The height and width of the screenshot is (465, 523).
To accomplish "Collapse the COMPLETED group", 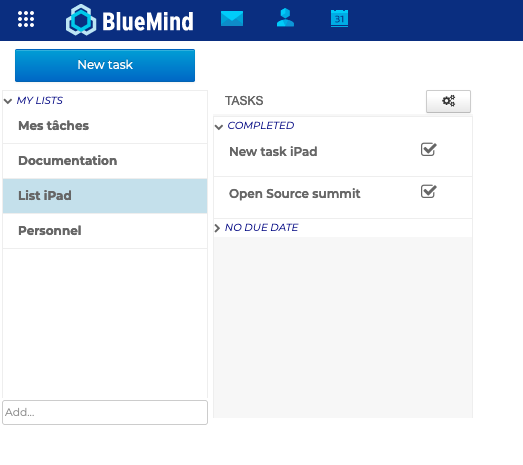I will tap(219, 126).
